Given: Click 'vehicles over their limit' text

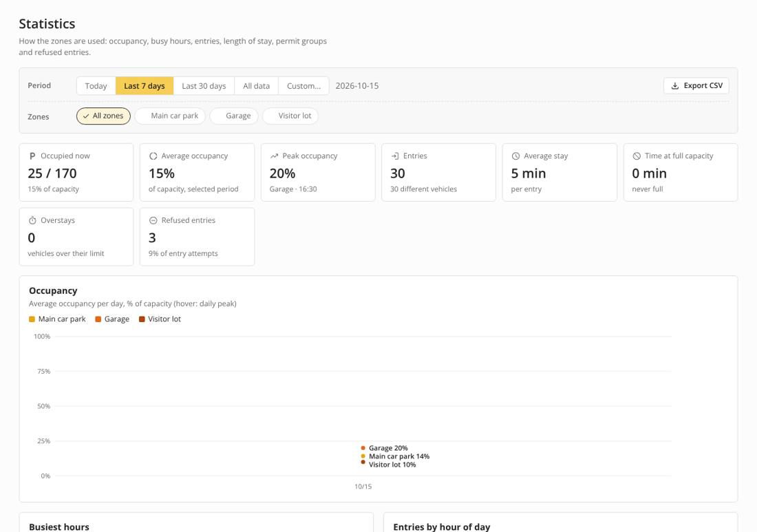Looking at the screenshot, I should tap(65, 253).
